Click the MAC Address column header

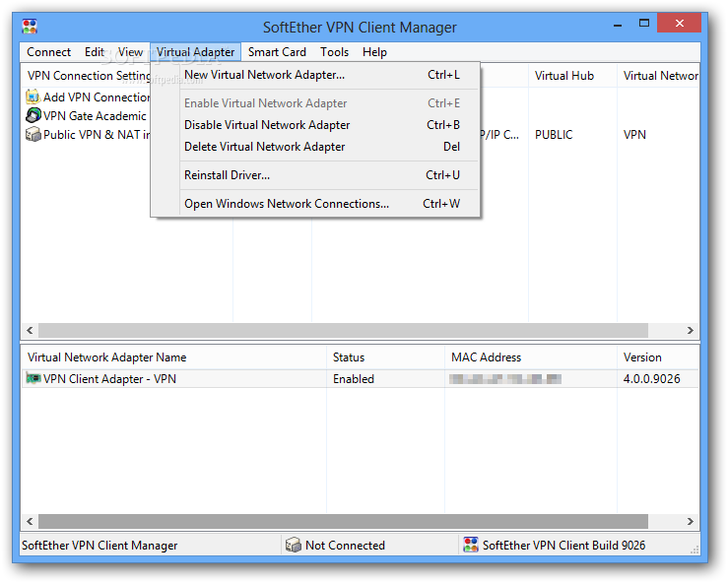531,357
